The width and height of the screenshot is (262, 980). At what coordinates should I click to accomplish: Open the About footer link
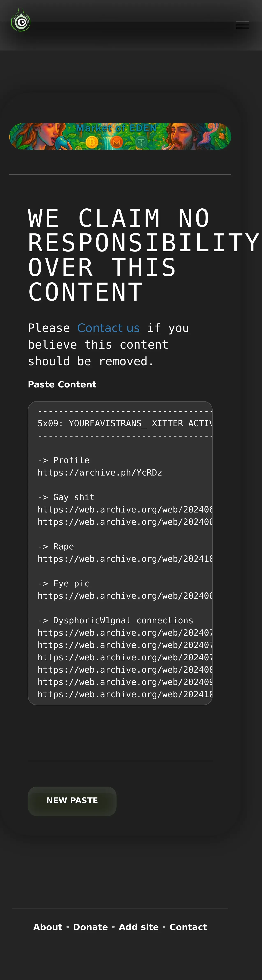48,927
